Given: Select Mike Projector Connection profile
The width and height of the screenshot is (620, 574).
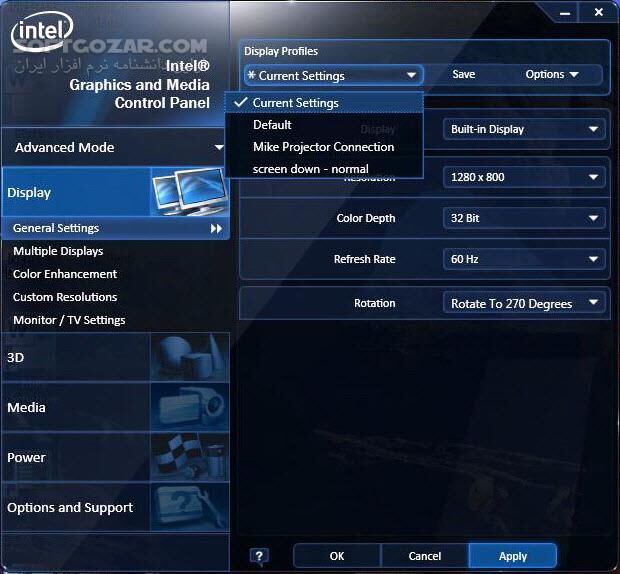Looking at the screenshot, I should (x=324, y=147).
